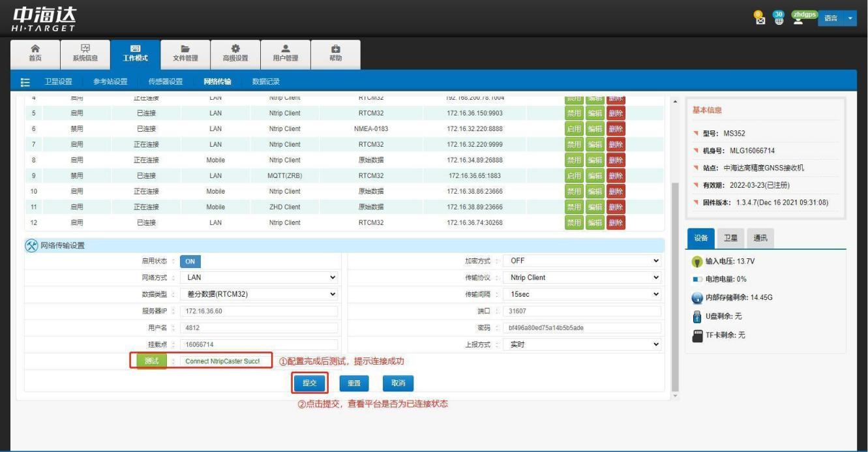Image resolution: width=868 pixels, height=452 pixels.
Task: Open the mail notification icon in header
Action: (759, 18)
